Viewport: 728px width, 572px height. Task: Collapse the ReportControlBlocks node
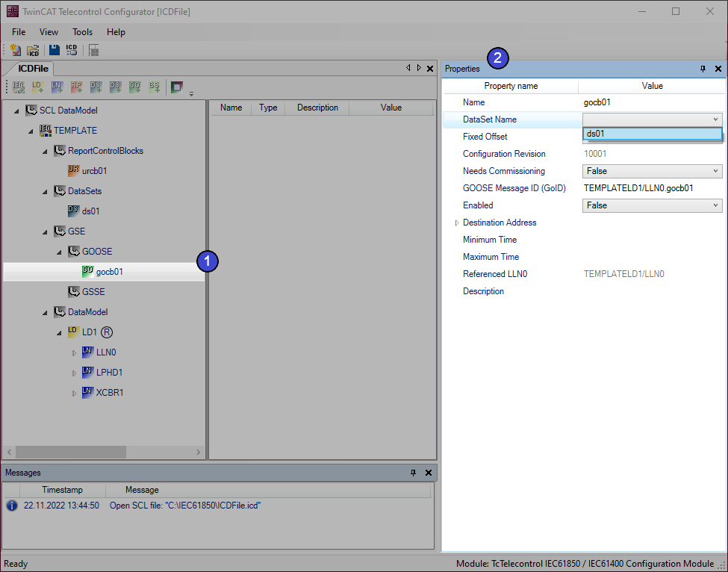pyautogui.click(x=45, y=152)
